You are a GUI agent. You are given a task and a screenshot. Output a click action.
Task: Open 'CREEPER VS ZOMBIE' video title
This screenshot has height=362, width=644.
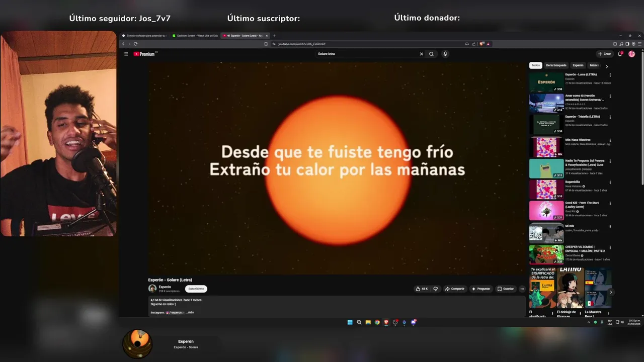(585, 249)
